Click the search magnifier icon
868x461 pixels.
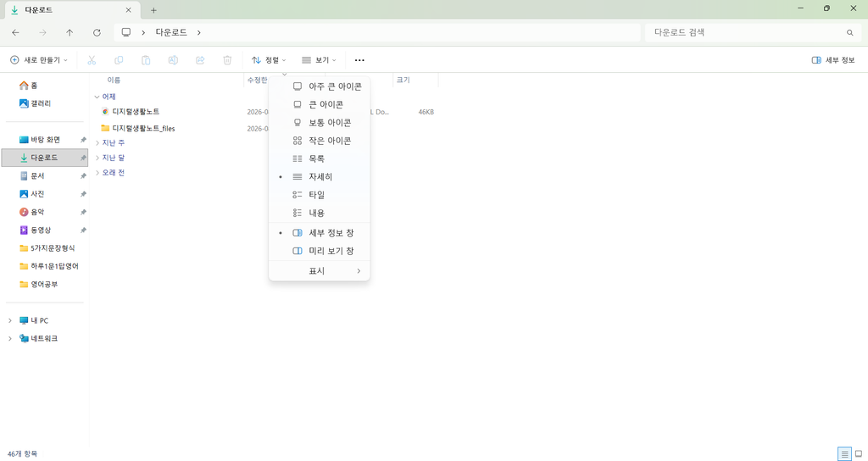click(849, 33)
